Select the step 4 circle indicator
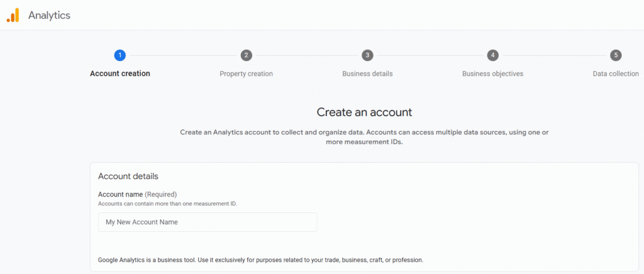 point(492,55)
